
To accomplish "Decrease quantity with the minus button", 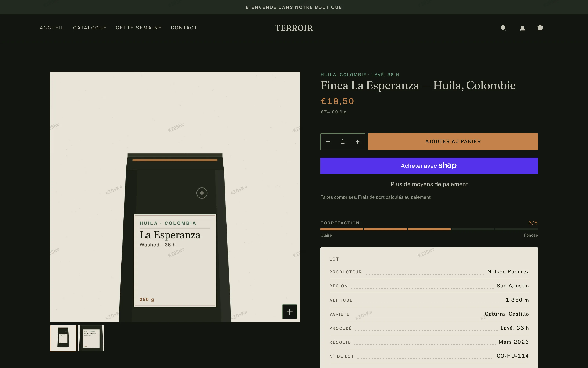I will pyautogui.click(x=328, y=142).
